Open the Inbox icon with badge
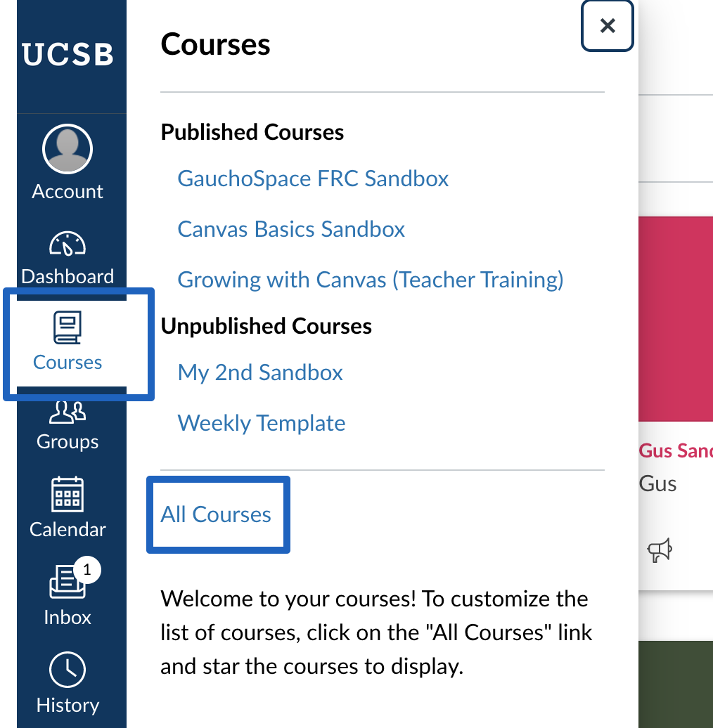The height and width of the screenshot is (728, 713). (x=68, y=581)
